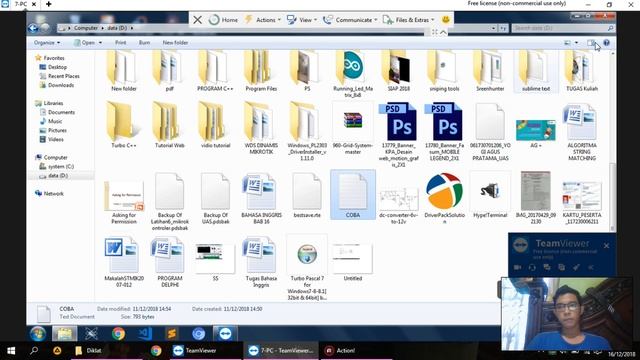
Task: Open the View menu in TeamViewer
Action: coord(302,20)
